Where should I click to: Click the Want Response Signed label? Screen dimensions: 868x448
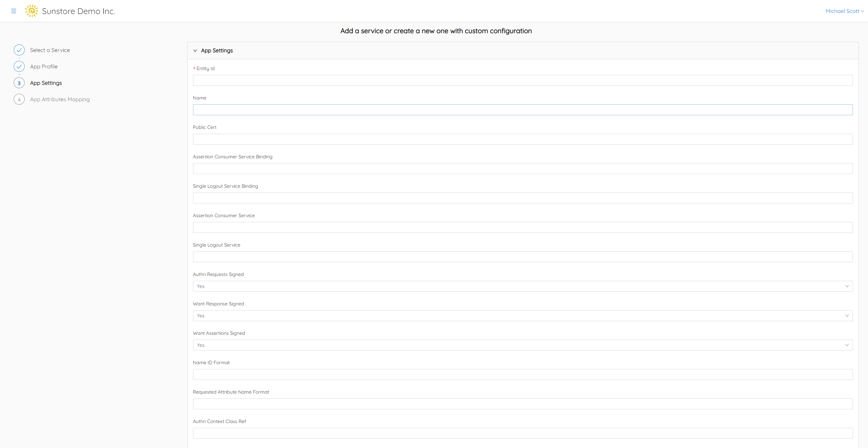(218, 304)
